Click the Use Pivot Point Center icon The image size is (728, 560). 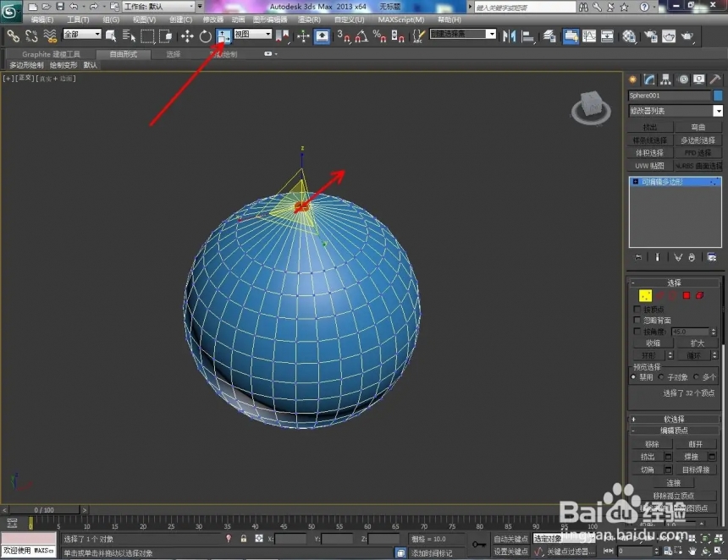(x=282, y=36)
